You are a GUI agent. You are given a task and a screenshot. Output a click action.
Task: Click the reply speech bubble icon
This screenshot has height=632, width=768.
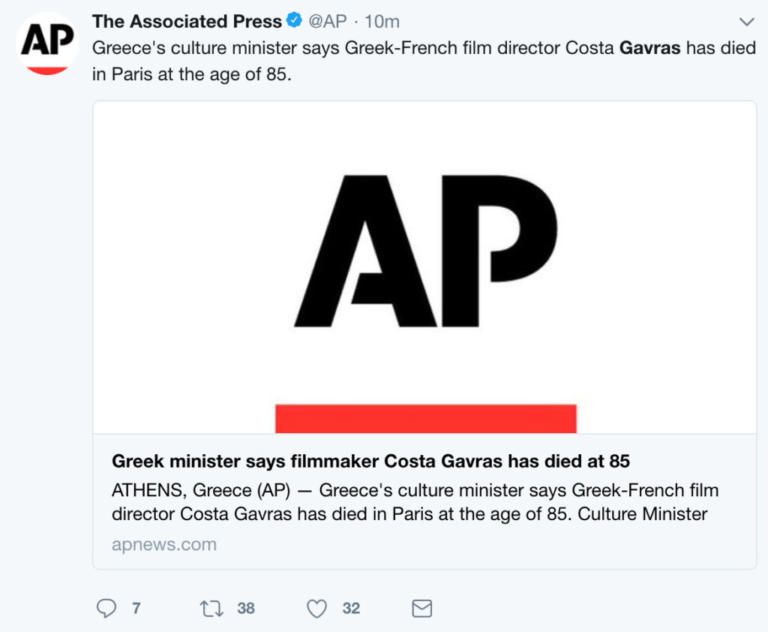pyautogui.click(x=106, y=608)
